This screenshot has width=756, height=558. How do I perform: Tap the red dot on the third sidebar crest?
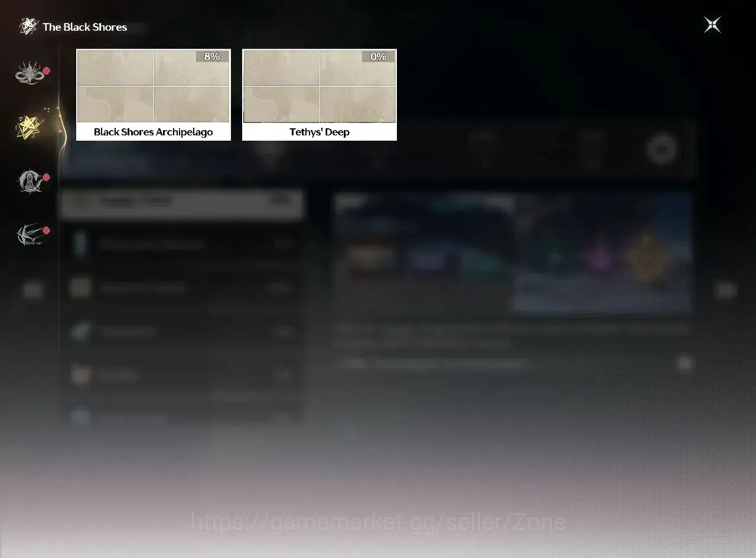click(x=47, y=177)
